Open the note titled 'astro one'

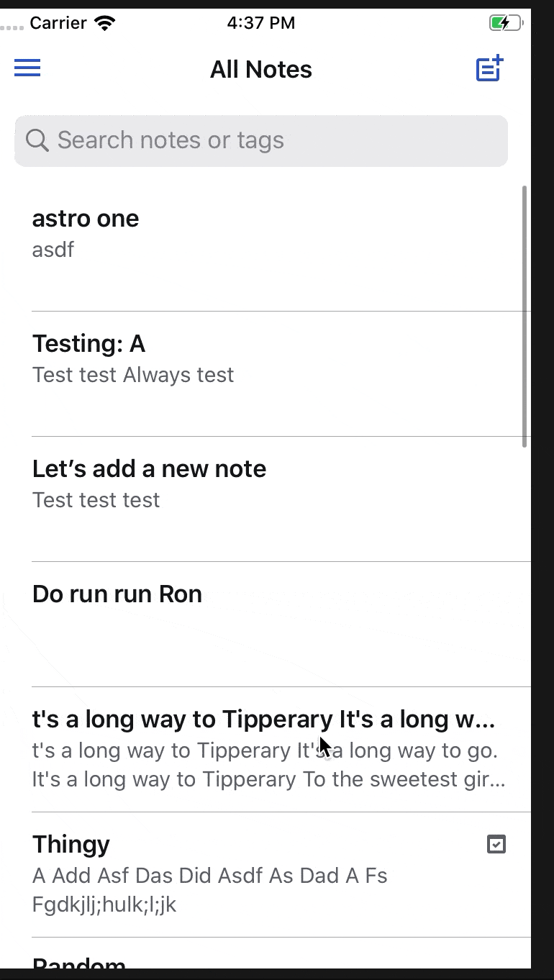86,218
